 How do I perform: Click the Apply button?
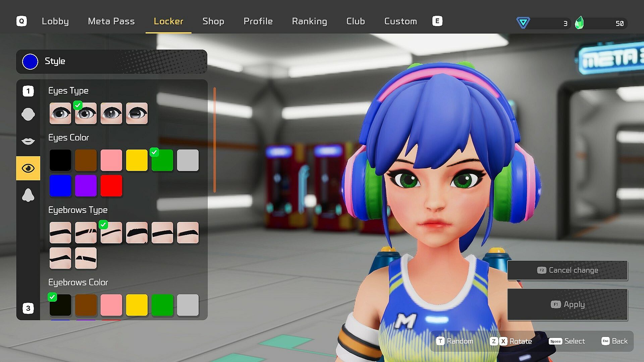pos(567,304)
